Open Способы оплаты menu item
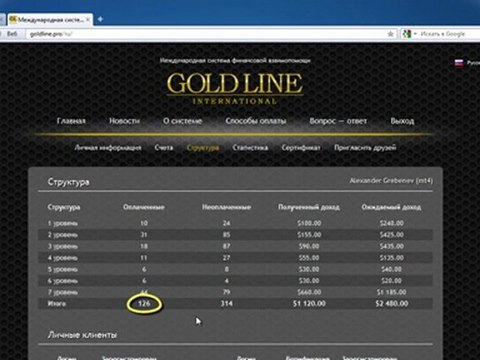Image resolution: width=480 pixels, height=360 pixels. point(256,121)
